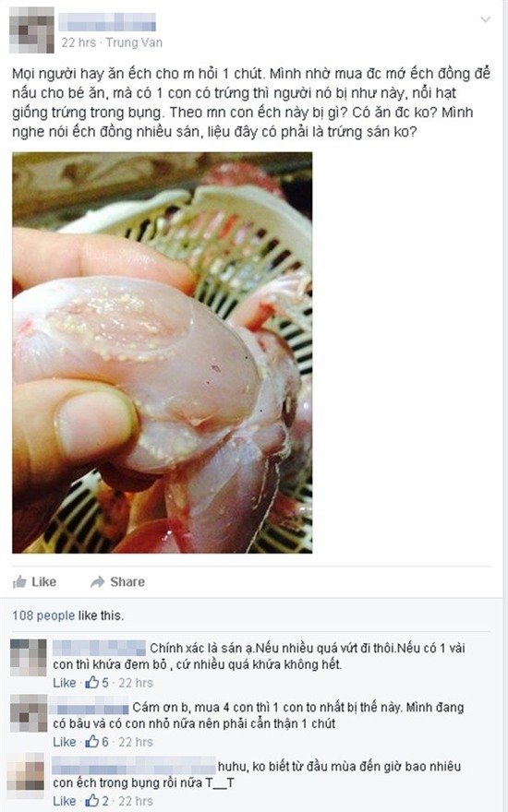Open the post author's blurred name link
508x812 pixels.
pyautogui.click(x=107, y=22)
